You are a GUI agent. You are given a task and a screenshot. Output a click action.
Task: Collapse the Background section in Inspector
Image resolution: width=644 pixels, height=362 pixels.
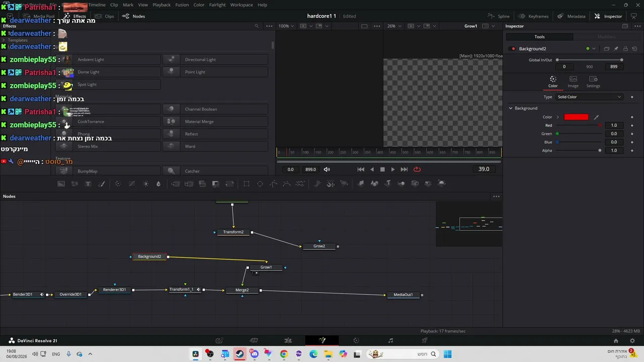(x=511, y=108)
